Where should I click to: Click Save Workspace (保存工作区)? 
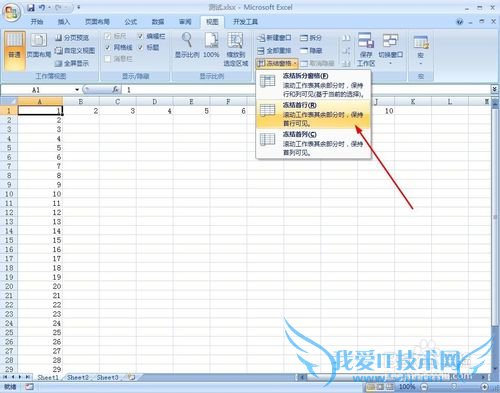coord(366,49)
